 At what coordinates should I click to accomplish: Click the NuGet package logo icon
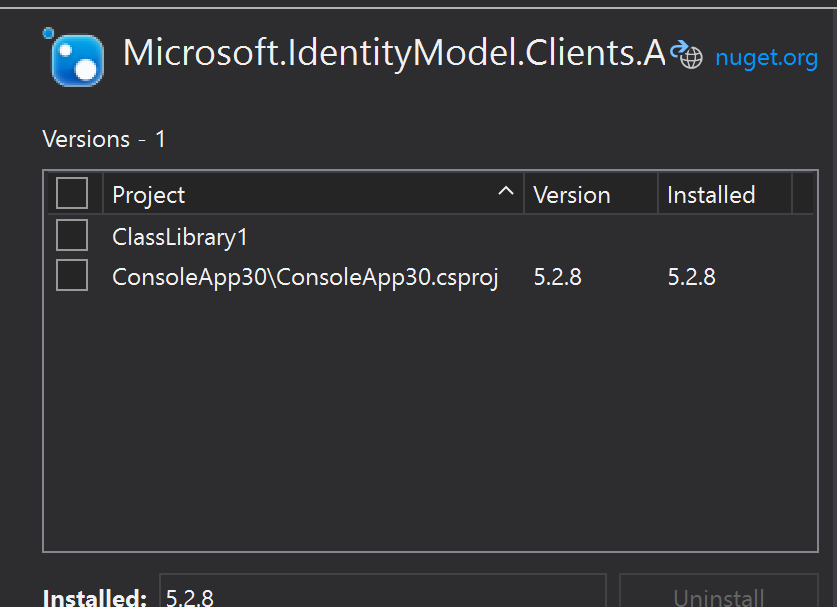coord(74,57)
